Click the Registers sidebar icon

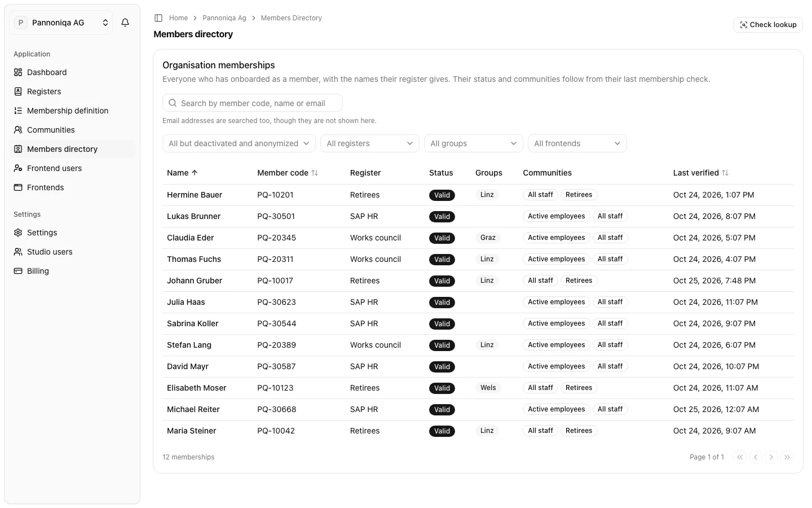point(18,91)
